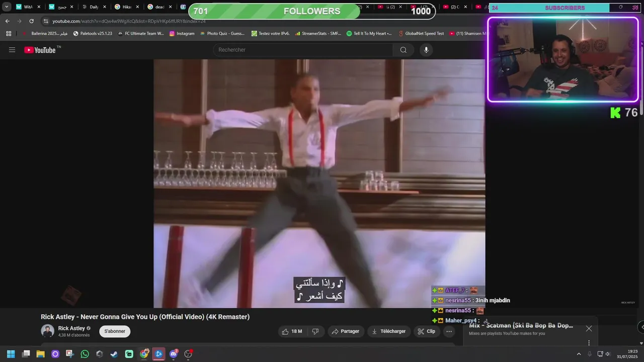
Task: Open the Photo Quiz - Guess bookmark
Action: tap(222, 34)
